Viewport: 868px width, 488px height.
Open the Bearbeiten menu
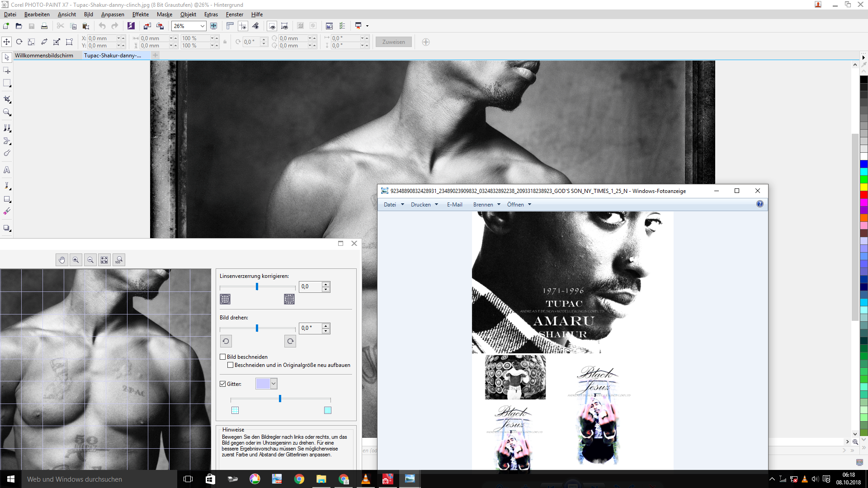37,14
